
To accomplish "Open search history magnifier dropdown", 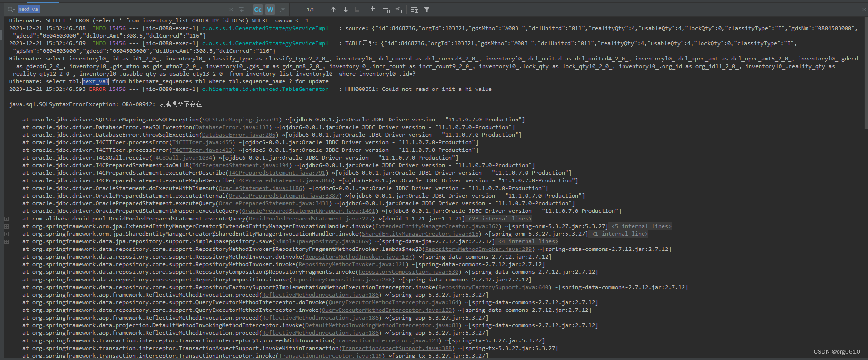I will (10, 9).
